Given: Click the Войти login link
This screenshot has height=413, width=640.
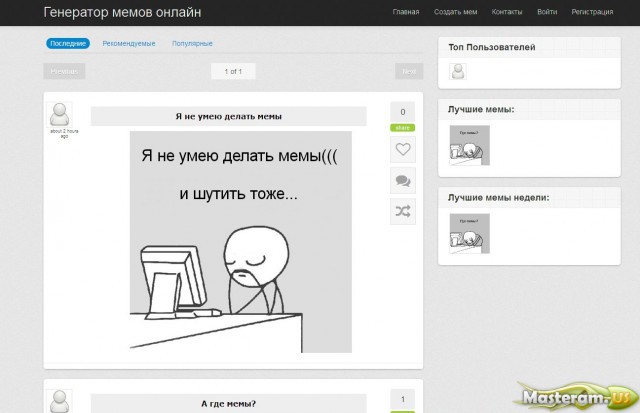Looking at the screenshot, I should pos(547,12).
